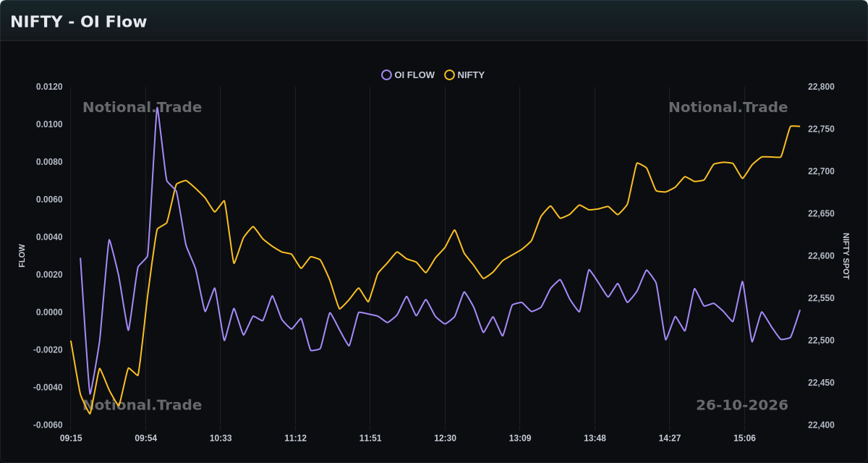Click the purple OI FLOW legend circle
Screen dimensions: 868x463
(x=386, y=75)
